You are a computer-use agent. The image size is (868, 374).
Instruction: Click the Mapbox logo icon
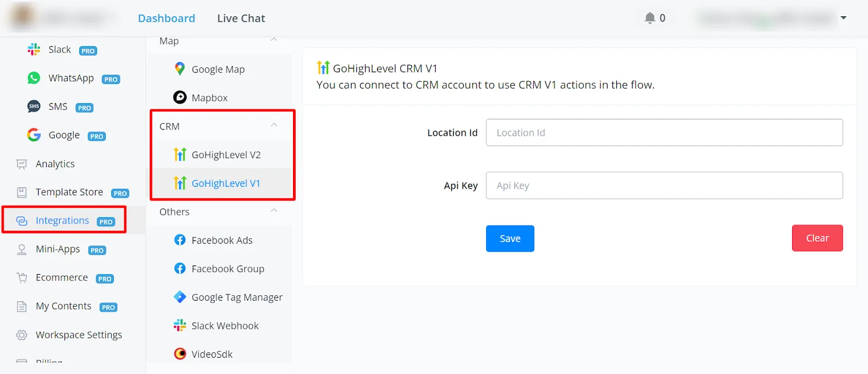180,97
